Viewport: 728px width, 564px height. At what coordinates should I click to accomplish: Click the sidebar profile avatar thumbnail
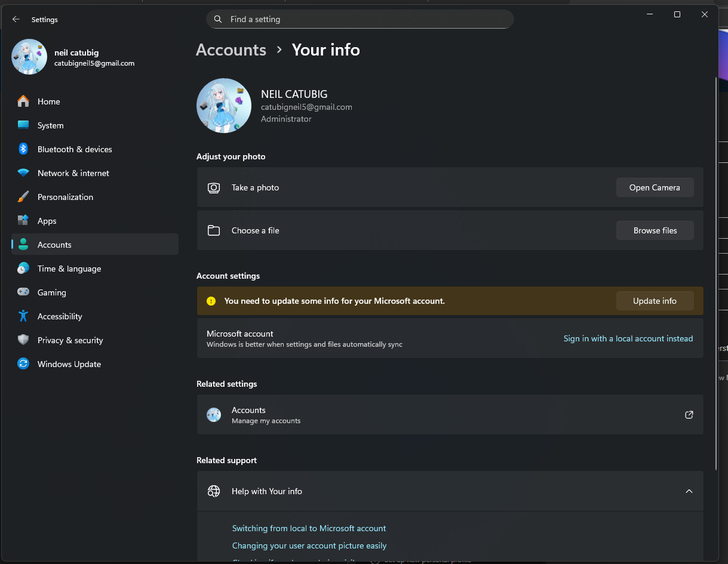[29, 57]
